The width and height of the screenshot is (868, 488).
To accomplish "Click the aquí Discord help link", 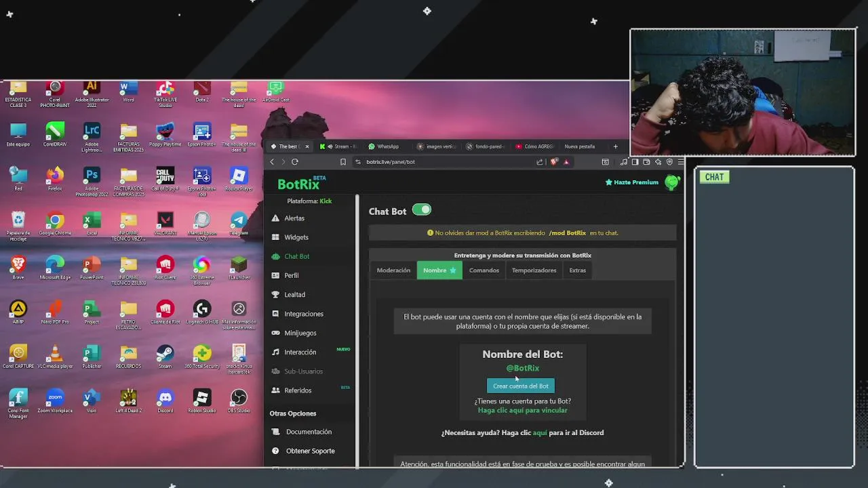I will point(540,432).
